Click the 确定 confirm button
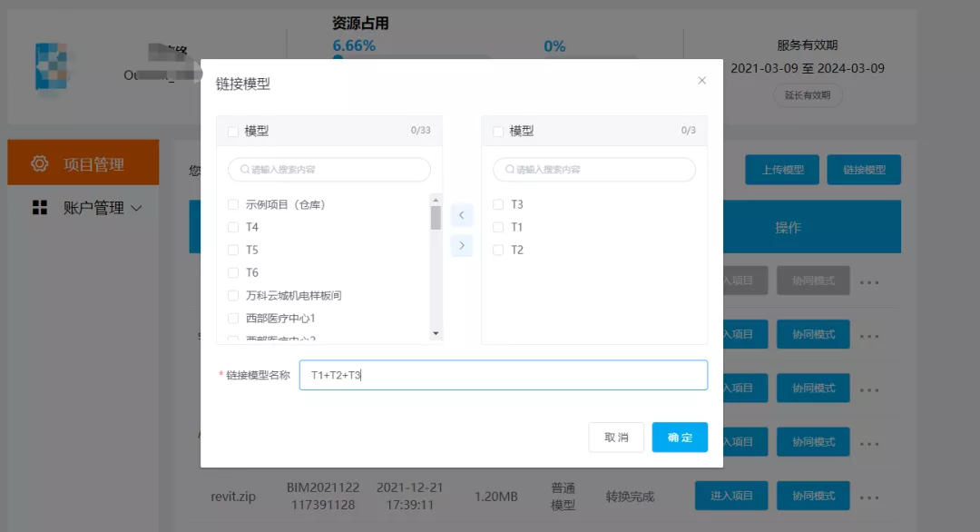Image resolution: width=980 pixels, height=532 pixels. pos(680,437)
